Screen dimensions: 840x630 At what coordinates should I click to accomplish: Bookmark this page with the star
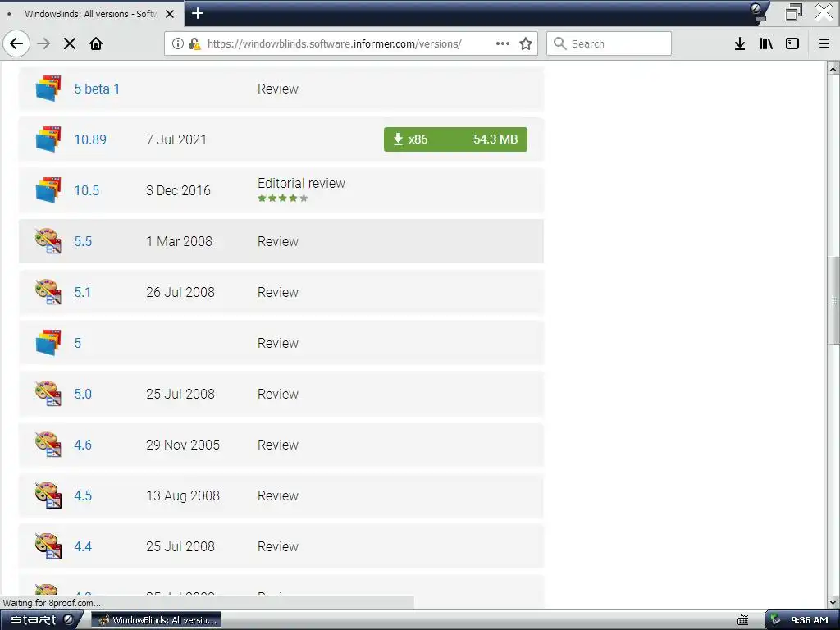(526, 43)
